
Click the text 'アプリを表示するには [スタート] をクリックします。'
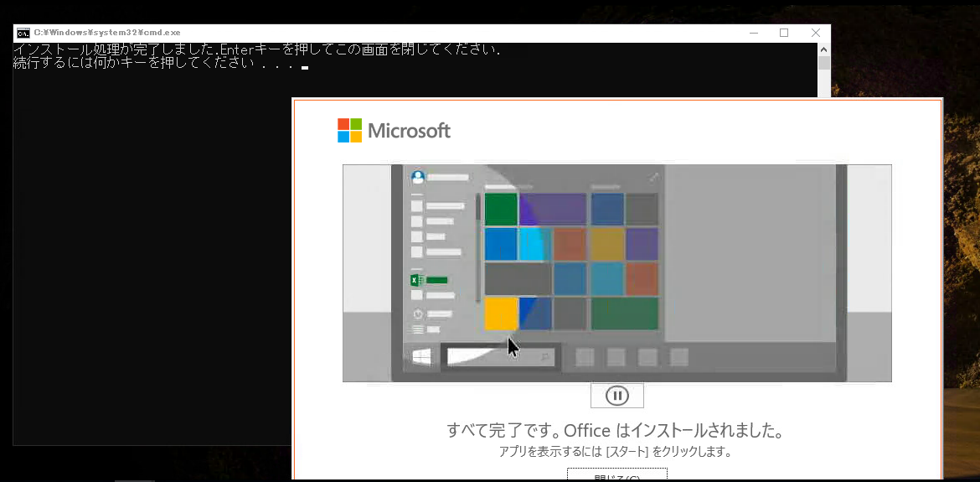(x=615, y=451)
